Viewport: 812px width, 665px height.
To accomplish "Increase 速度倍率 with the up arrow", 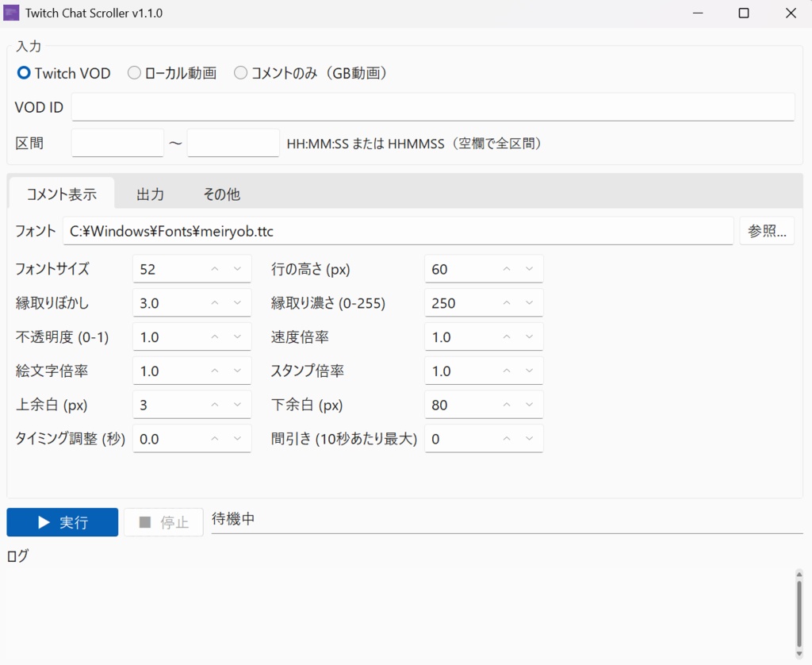I will tap(507, 337).
